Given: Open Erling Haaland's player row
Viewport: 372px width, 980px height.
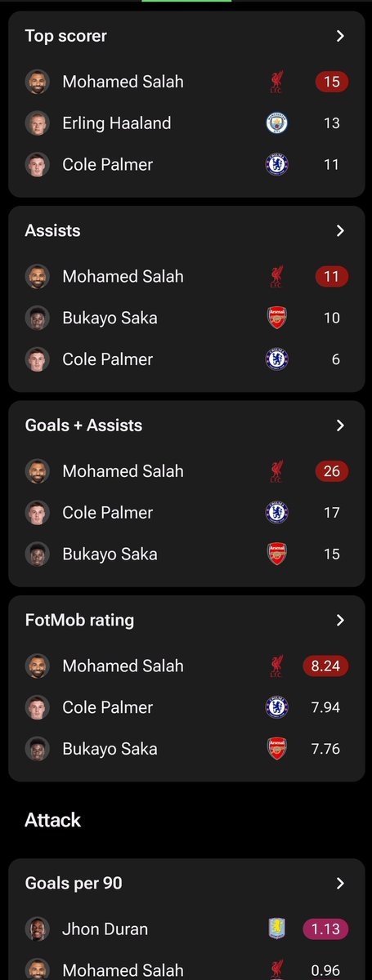Looking at the screenshot, I should click(x=186, y=123).
